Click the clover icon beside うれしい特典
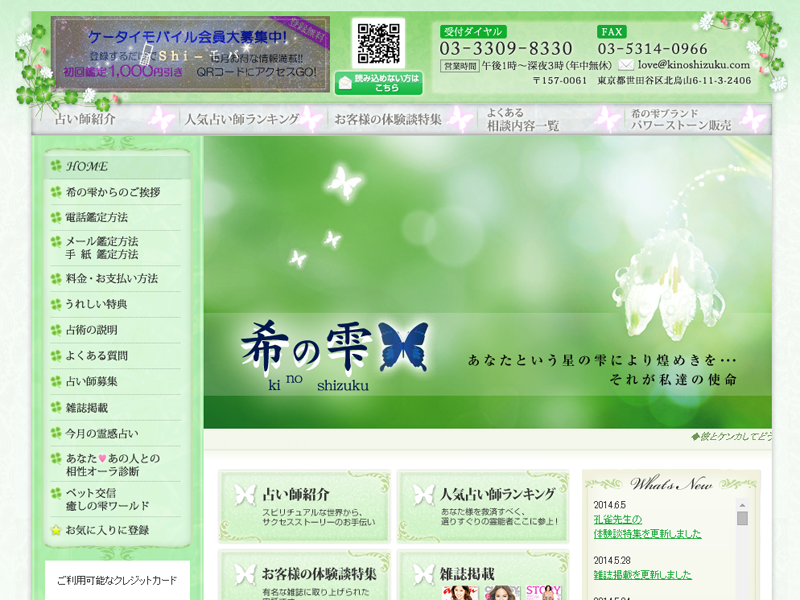This screenshot has width=800, height=600. point(56,305)
